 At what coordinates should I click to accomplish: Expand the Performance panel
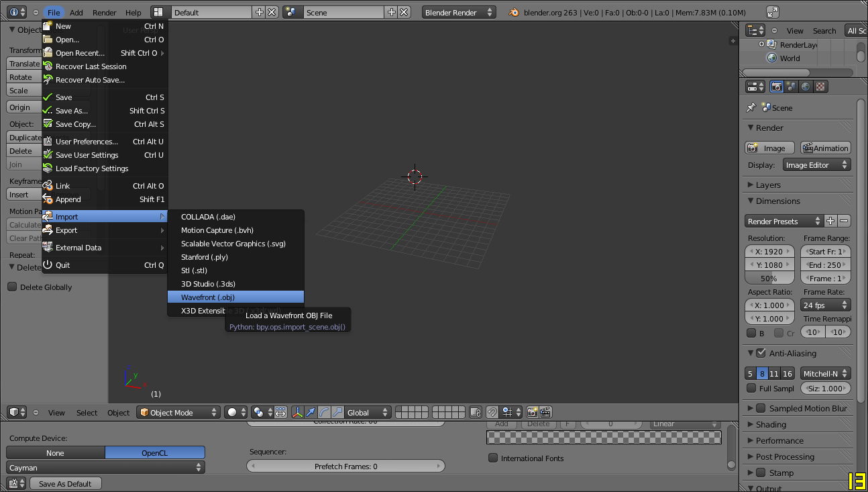[x=751, y=440]
